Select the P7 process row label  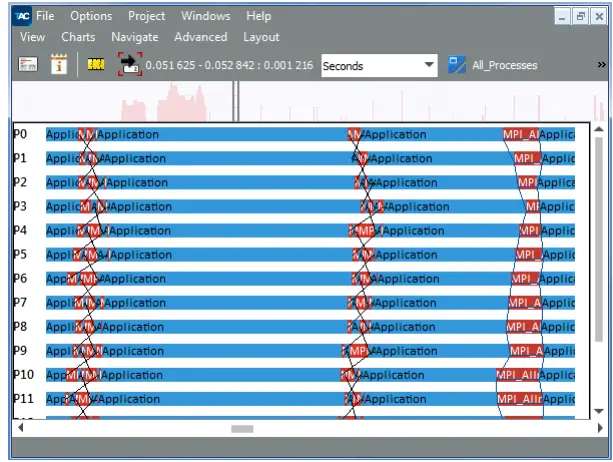click(x=20, y=303)
